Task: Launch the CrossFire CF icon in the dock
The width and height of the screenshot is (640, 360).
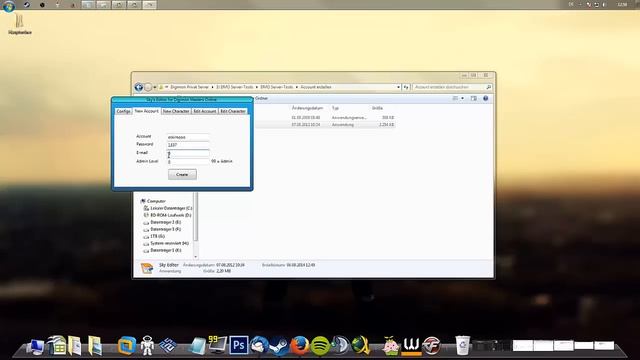Action: click(431, 345)
